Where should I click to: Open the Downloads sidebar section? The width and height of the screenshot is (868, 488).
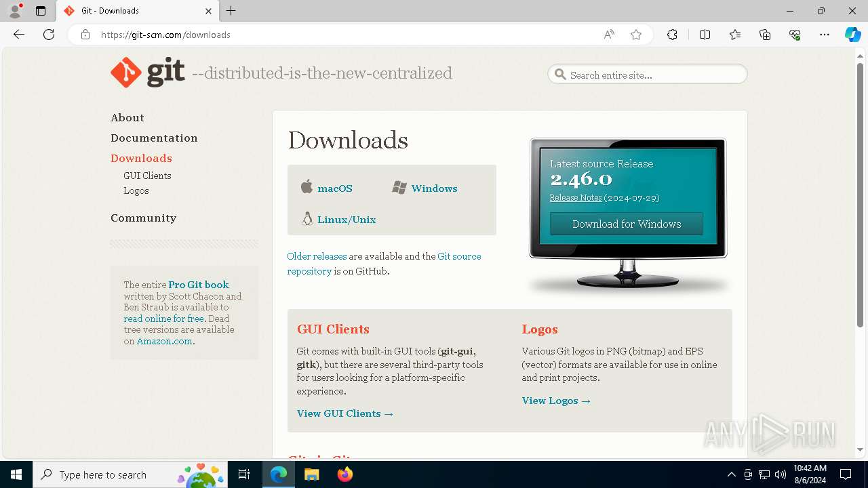141,159
